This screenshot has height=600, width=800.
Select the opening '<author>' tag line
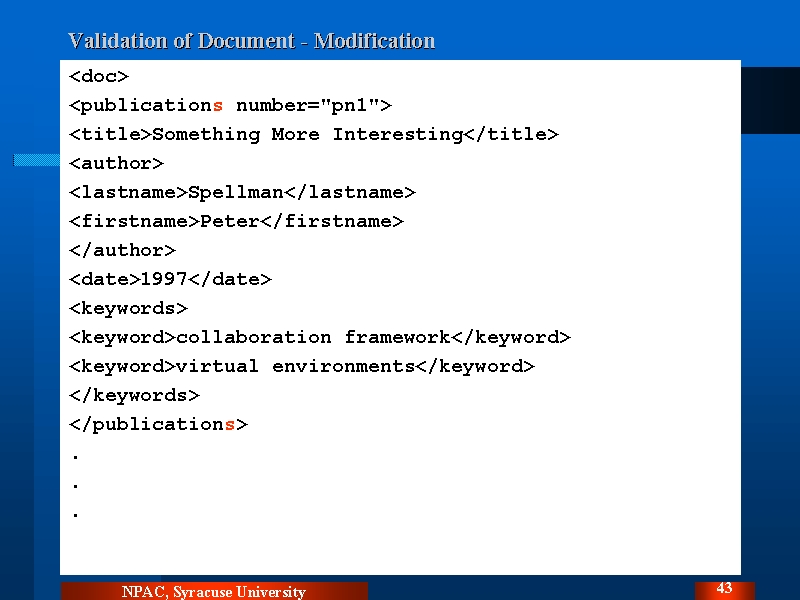point(116,163)
